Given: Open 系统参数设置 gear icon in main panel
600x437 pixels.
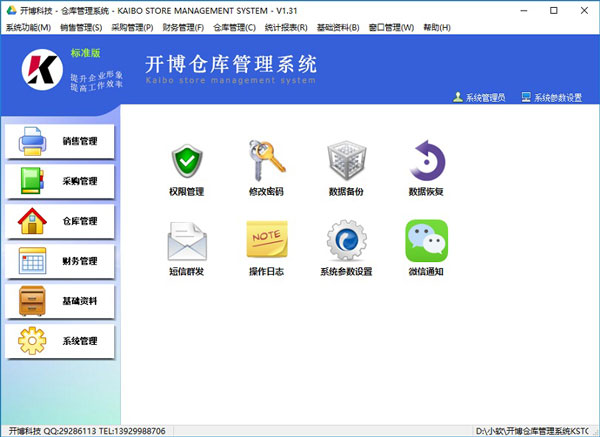Looking at the screenshot, I should tap(346, 240).
